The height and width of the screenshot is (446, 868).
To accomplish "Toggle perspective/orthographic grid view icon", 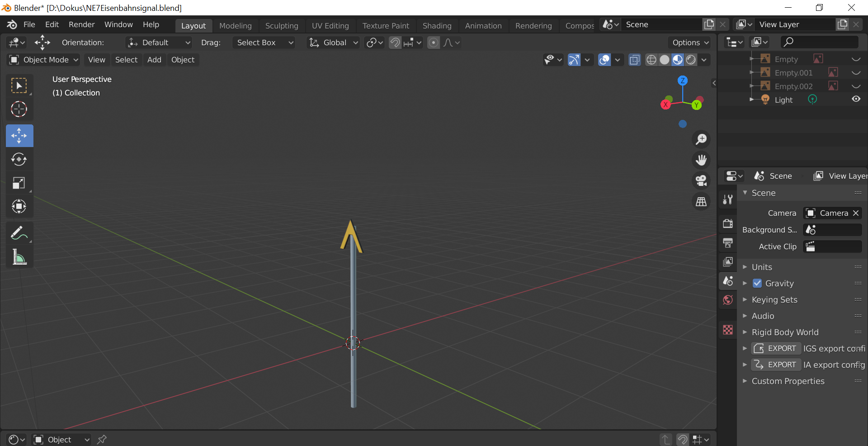I will click(x=701, y=201).
